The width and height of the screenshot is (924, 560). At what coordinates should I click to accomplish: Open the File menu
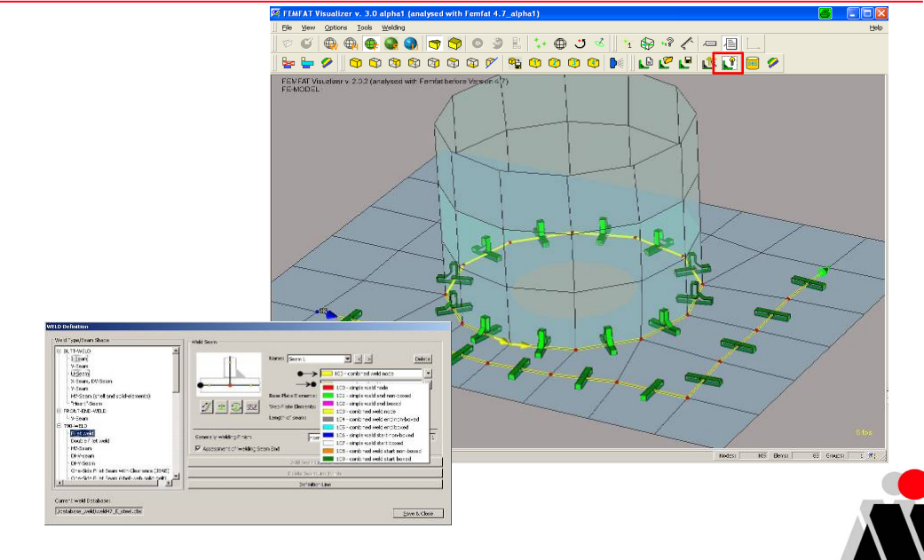287,28
